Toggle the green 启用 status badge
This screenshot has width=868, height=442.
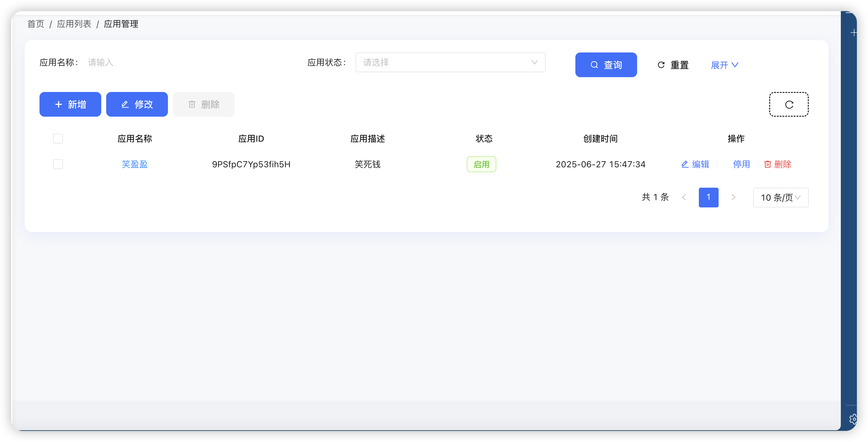481,164
